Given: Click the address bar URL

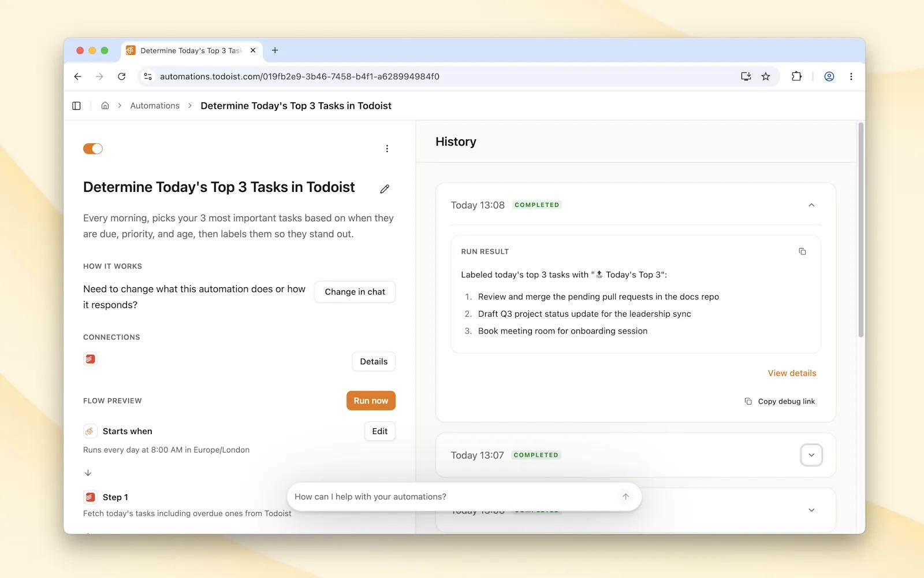Looking at the screenshot, I should coord(299,76).
